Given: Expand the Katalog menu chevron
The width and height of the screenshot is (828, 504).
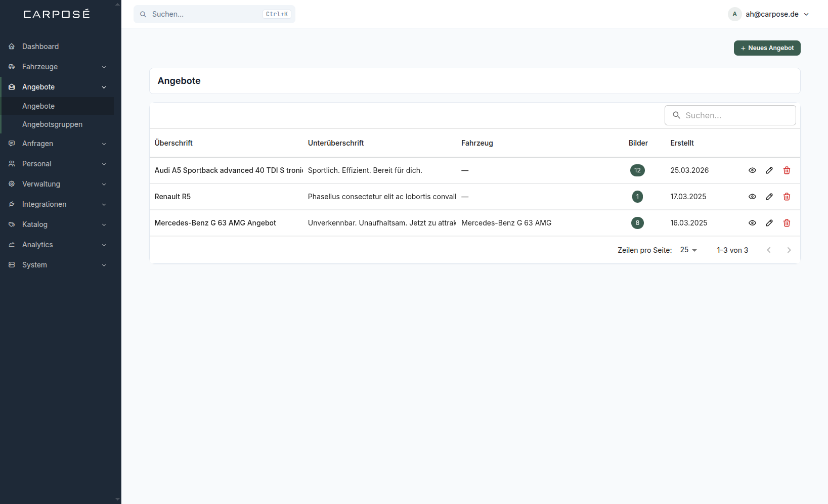Looking at the screenshot, I should pyautogui.click(x=104, y=224).
